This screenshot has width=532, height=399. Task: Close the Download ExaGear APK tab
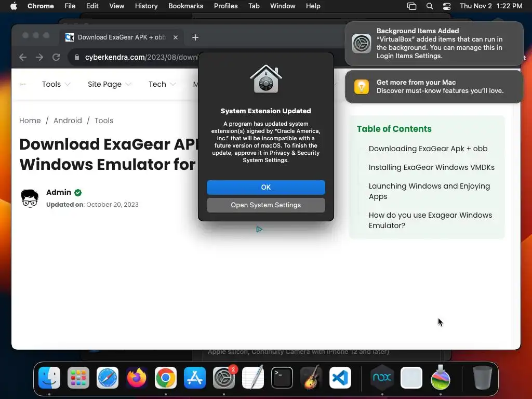point(176,37)
